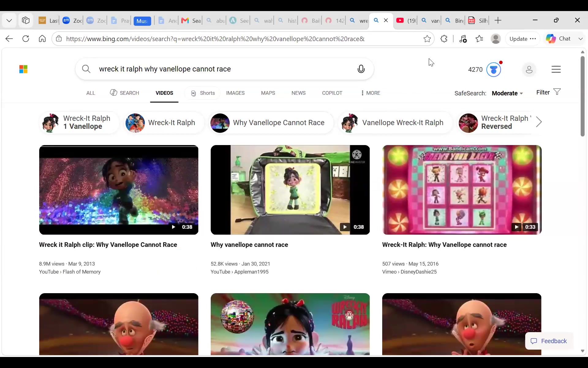
Task: Click the Microsoft logo on Bing
Action: pyautogui.click(x=23, y=69)
